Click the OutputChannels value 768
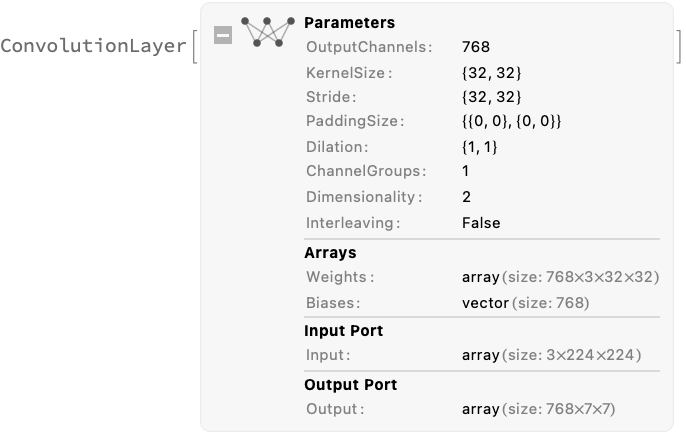The width and height of the screenshot is (686, 436). coord(476,47)
